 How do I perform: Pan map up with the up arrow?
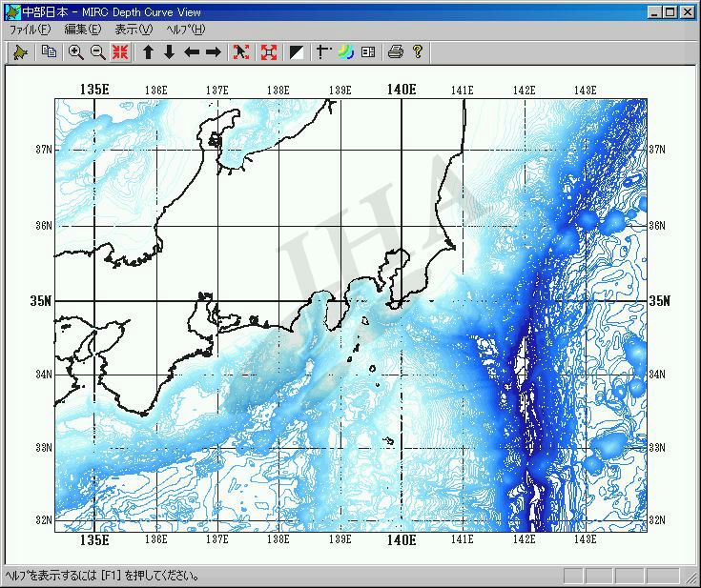148,52
